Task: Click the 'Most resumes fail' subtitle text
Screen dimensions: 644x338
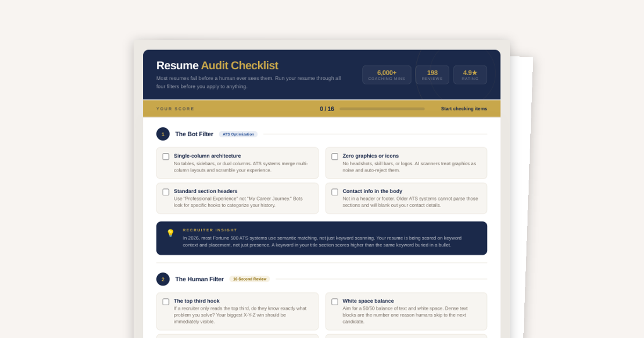Action: [x=248, y=82]
